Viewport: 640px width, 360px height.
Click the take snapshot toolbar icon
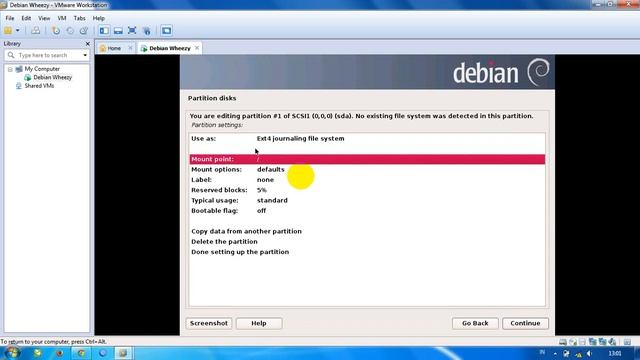click(56, 31)
